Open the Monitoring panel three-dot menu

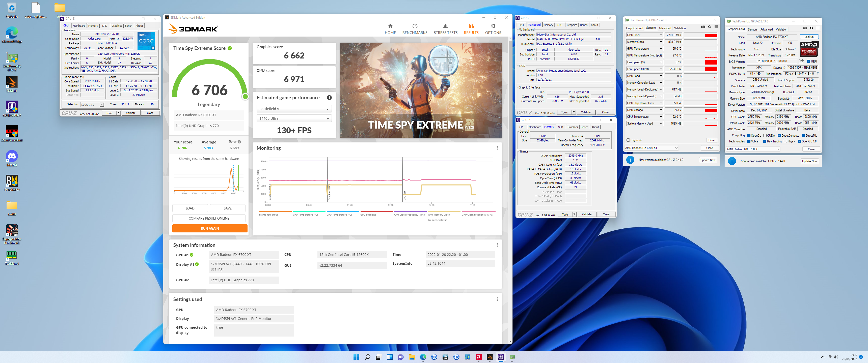pos(497,148)
